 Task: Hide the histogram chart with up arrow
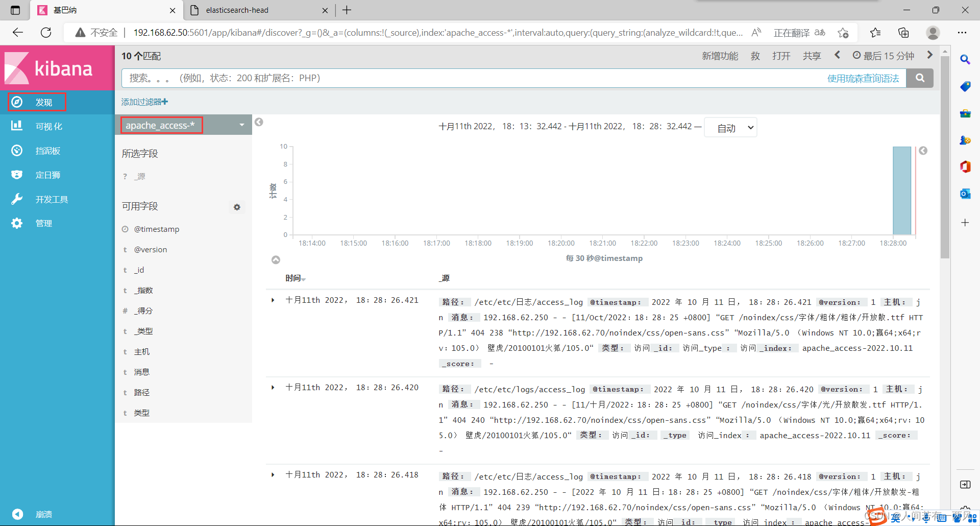tap(276, 260)
